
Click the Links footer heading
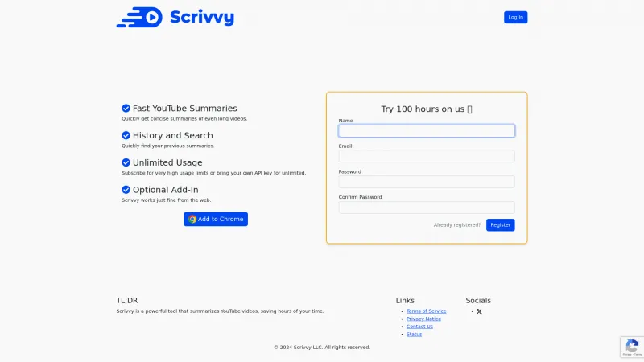(405, 300)
